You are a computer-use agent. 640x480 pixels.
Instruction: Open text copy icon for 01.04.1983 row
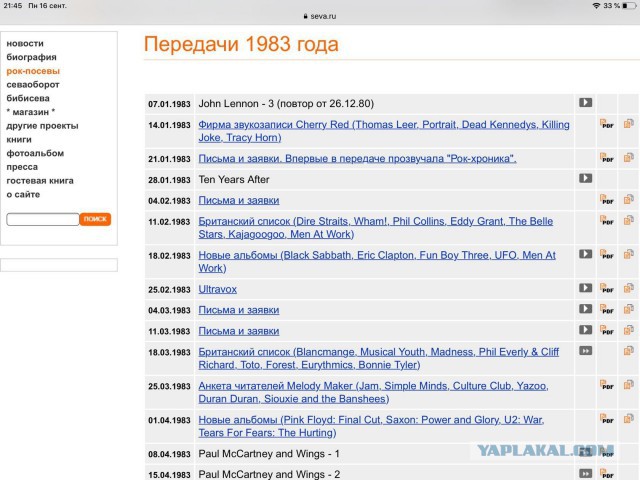click(629, 418)
